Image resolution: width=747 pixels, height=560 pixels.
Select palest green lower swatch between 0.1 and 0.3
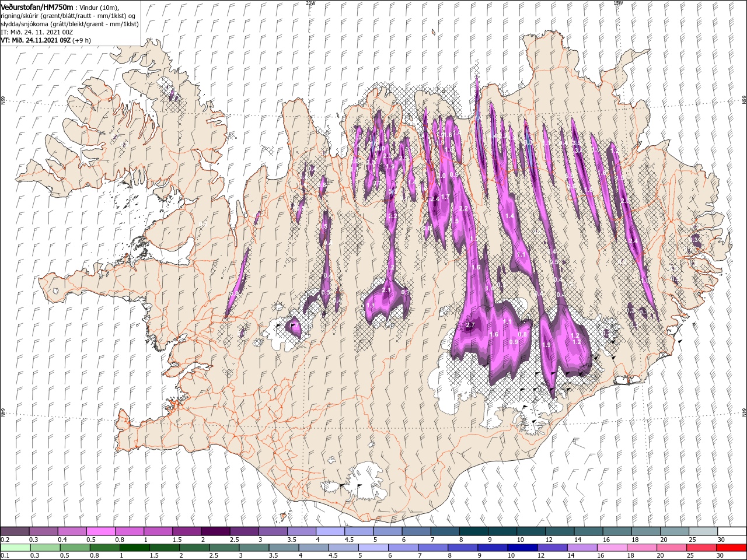pyautogui.click(x=15, y=547)
